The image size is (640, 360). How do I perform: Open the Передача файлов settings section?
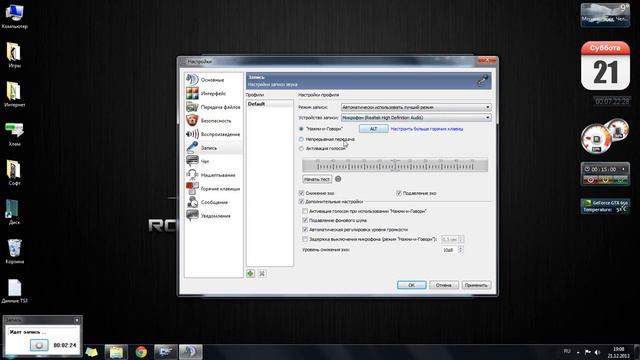213,107
